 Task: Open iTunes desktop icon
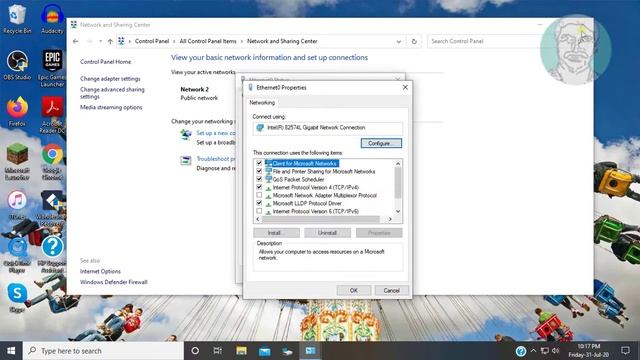click(x=17, y=205)
